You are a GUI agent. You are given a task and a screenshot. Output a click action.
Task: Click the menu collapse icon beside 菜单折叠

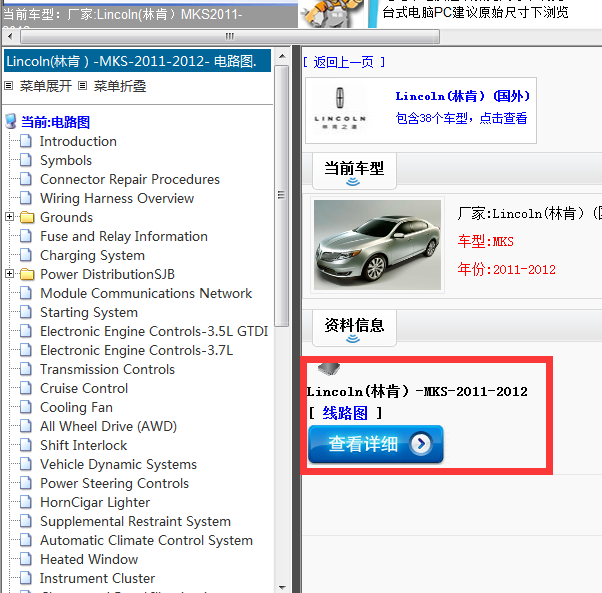(x=82, y=86)
